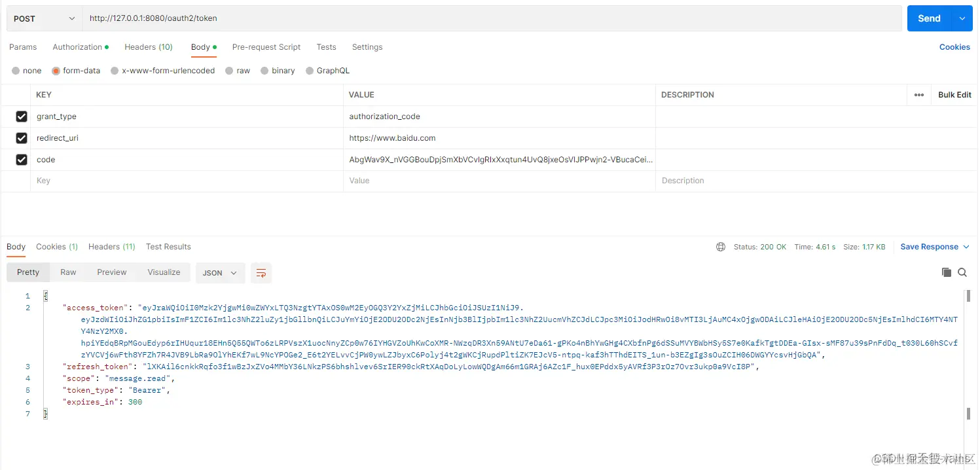Image resolution: width=980 pixels, height=470 pixels.
Task: Click the authorization_code value cell
Action: tap(499, 117)
